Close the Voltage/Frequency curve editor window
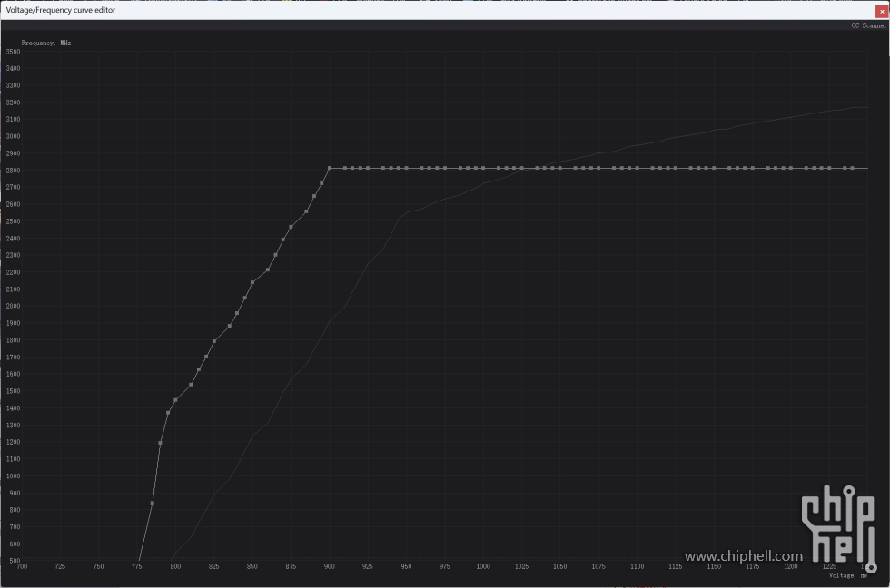Viewport: 890px width, 588px height. (x=882, y=11)
